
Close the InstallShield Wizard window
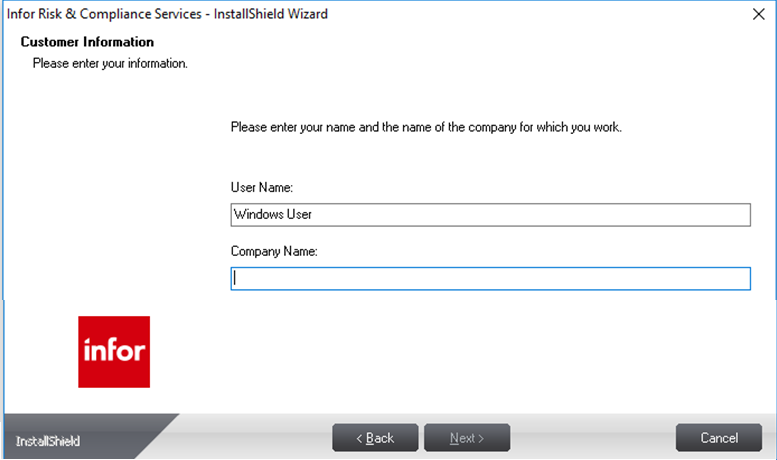tap(758, 14)
